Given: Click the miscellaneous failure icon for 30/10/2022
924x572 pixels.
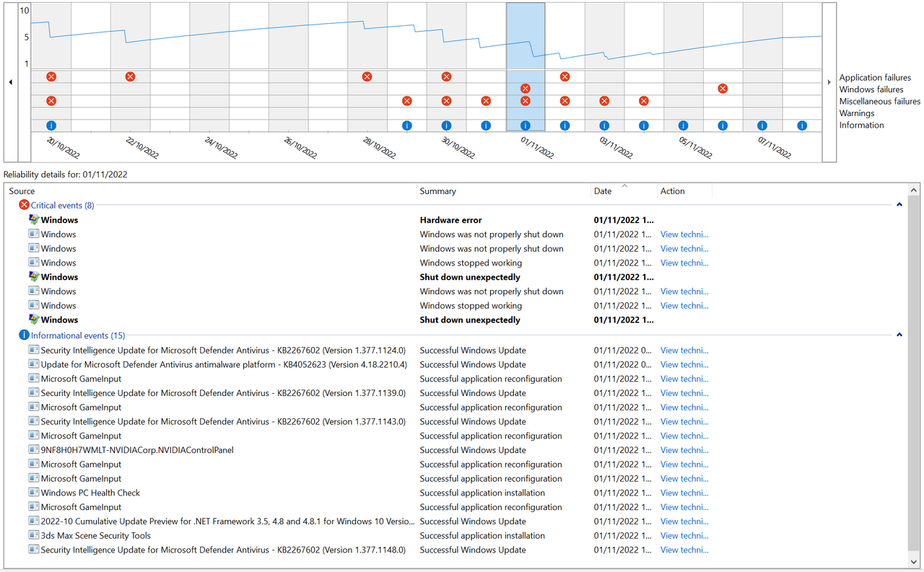Looking at the screenshot, I should click(x=446, y=101).
